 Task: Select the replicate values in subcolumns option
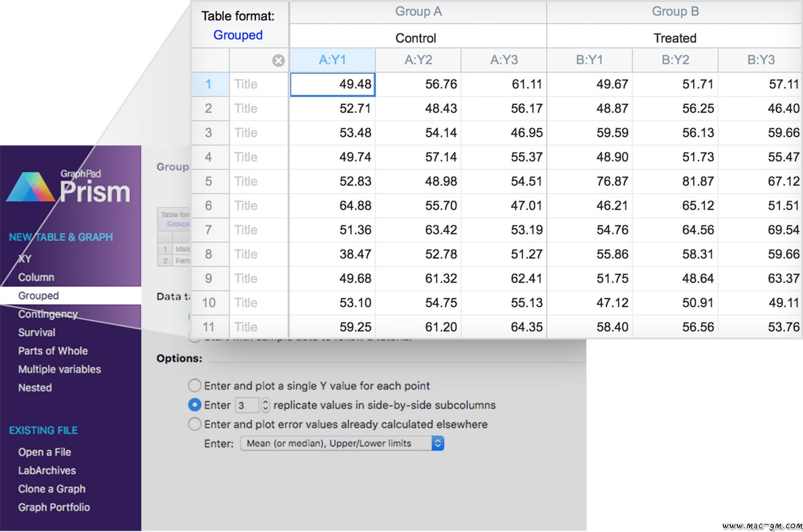(195, 405)
